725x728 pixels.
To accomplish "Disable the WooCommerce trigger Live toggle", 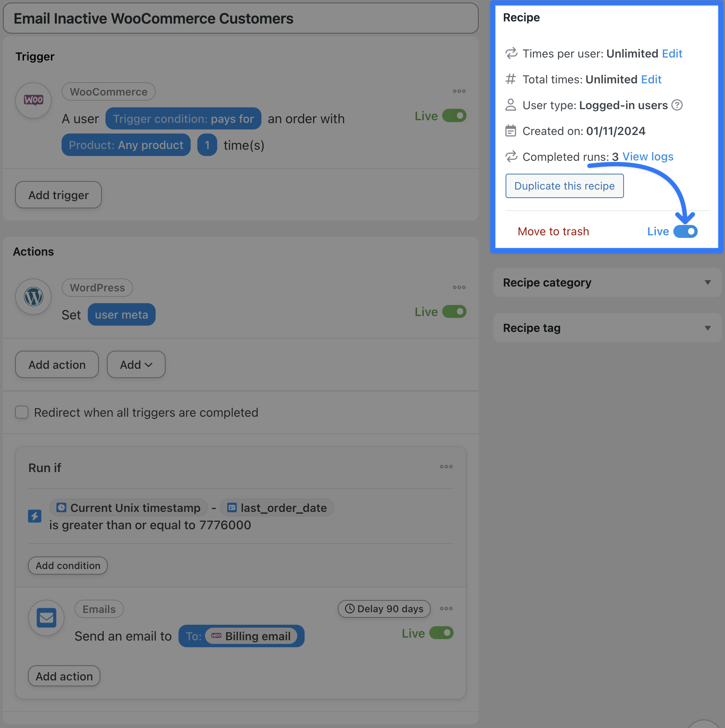I will (x=454, y=116).
